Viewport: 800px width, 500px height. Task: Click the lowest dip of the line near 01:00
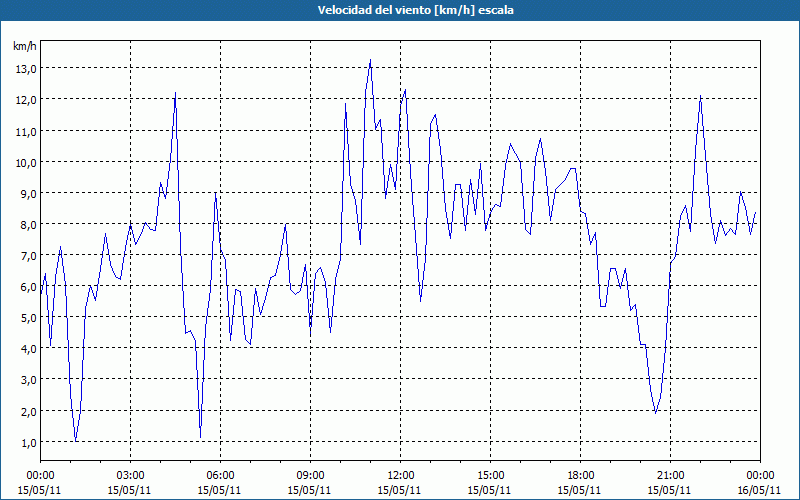click(76, 440)
